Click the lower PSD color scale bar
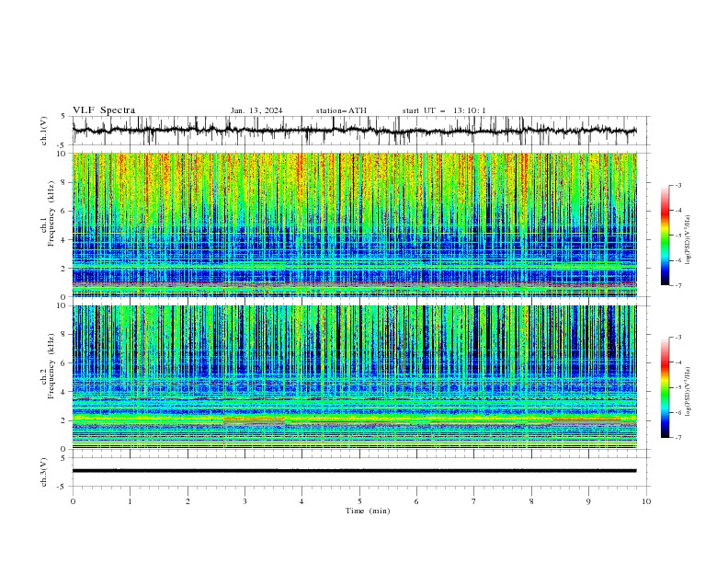The image size is (728, 563). click(x=665, y=387)
